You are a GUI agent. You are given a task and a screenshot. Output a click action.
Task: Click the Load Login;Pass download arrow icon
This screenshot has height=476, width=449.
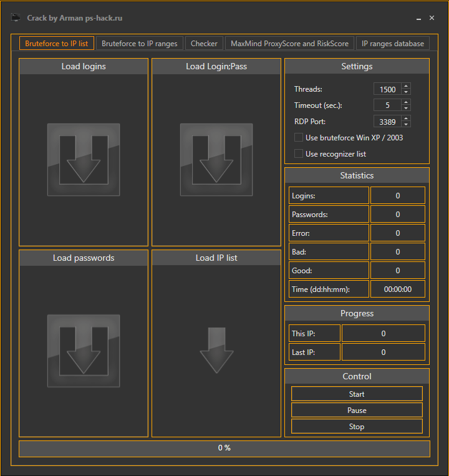(216, 160)
